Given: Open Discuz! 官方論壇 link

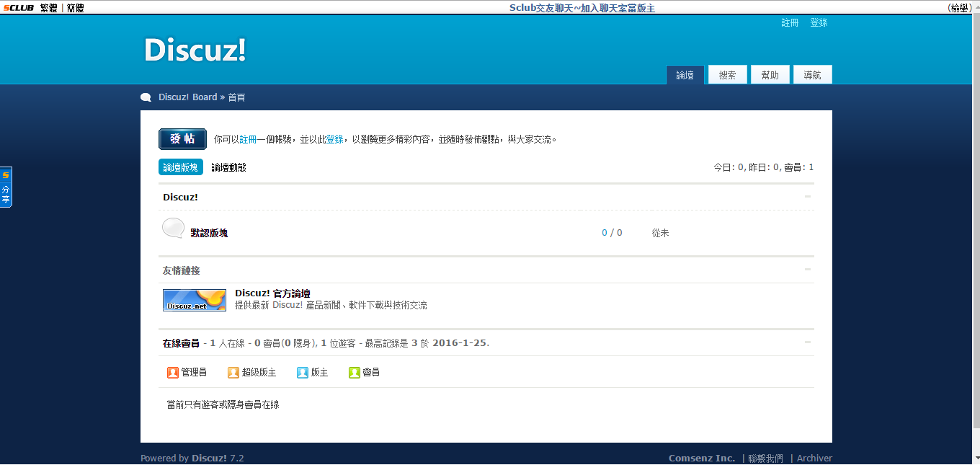Looking at the screenshot, I should pyautogui.click(x=272, y=293).
